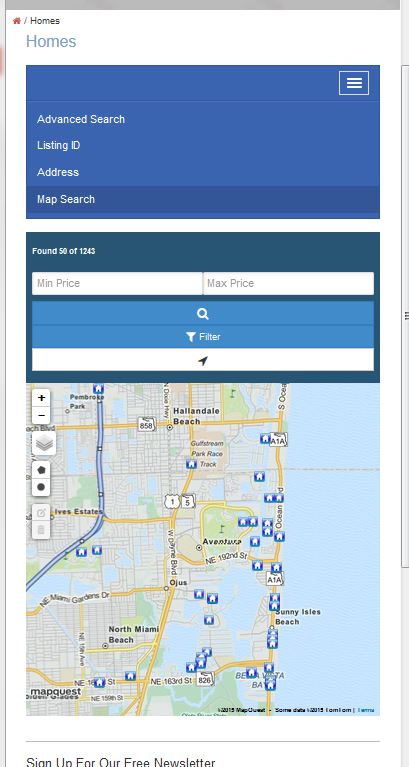The image size is (409, 767).
Task: Click the Aventura map label
Action: (x=222, y=541)
